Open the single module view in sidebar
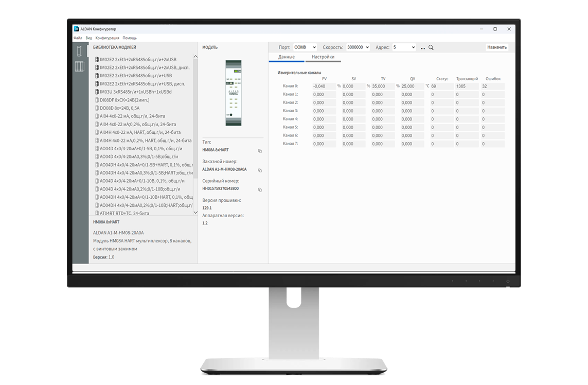Image resolution: width=588 pixels, height=385 pixels. click(79, 51)
